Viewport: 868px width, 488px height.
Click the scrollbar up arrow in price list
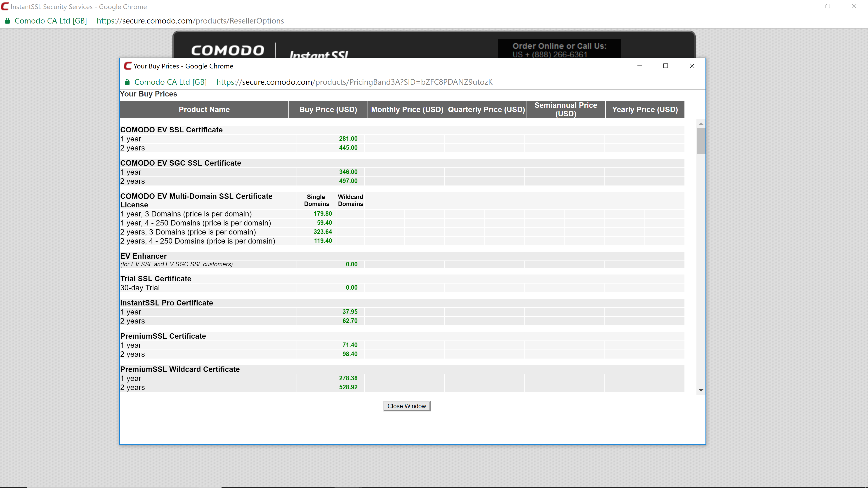(701, 124)
